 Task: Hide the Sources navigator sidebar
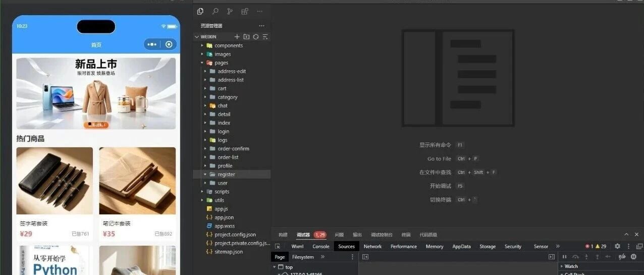tap(365, 257)
